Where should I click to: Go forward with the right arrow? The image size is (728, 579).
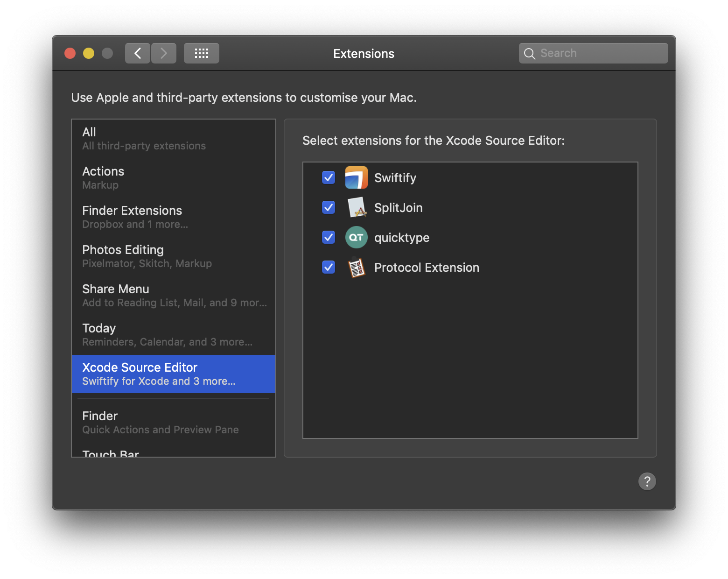click(164, 53)
